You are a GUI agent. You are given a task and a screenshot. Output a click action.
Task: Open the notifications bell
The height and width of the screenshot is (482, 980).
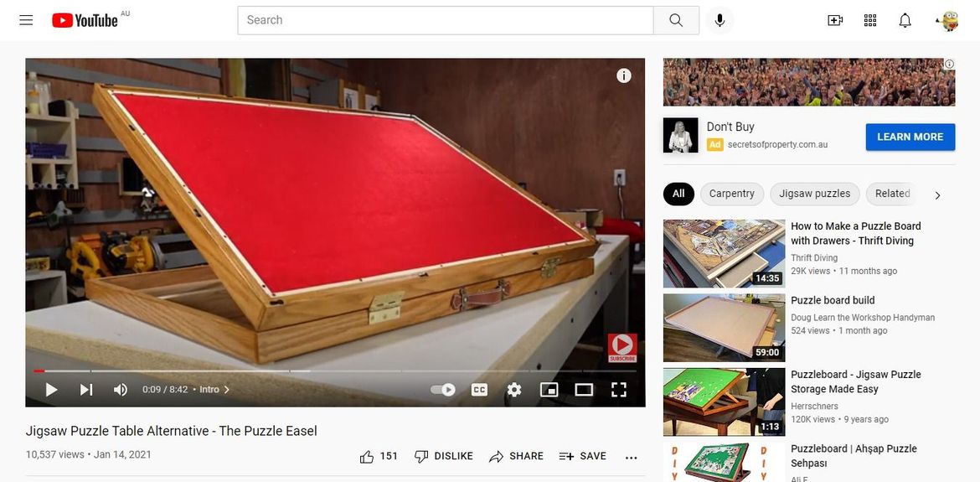[x=905, y=20]
